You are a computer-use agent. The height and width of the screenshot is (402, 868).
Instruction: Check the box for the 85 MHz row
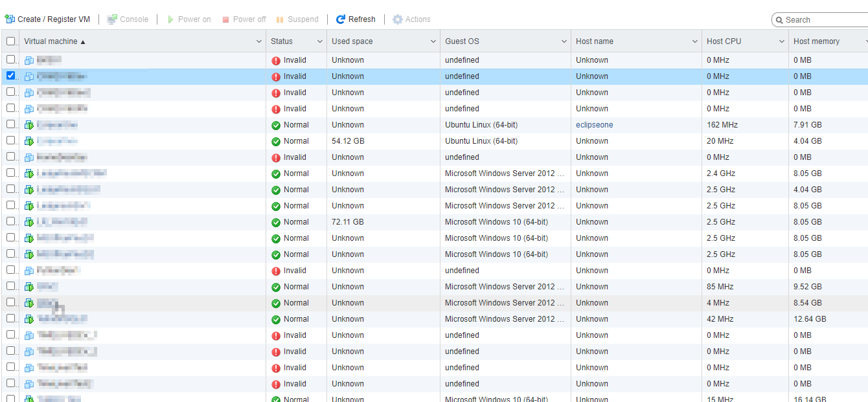point(10,286)
